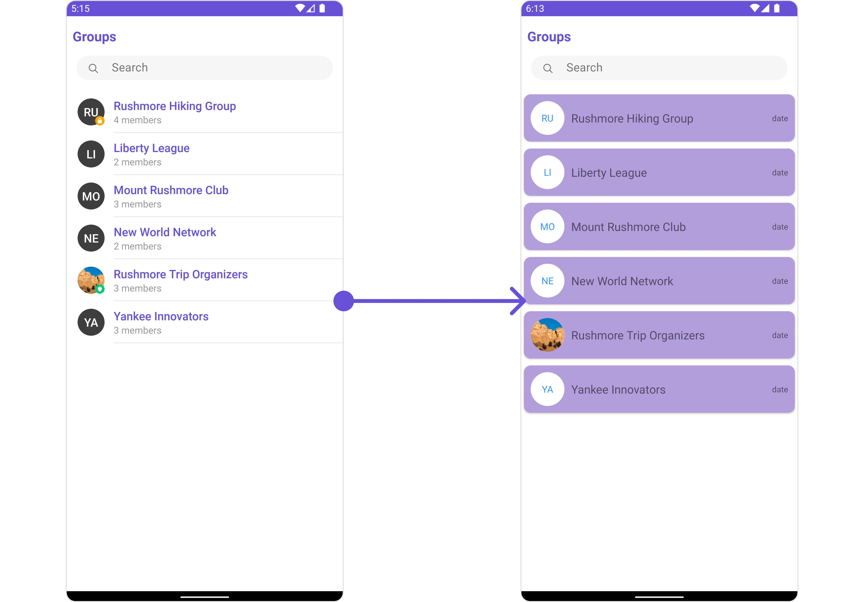868x602 pixels.
Task: Click the date label on Rushmore Trip Organizers card
Action: point(780,335)
